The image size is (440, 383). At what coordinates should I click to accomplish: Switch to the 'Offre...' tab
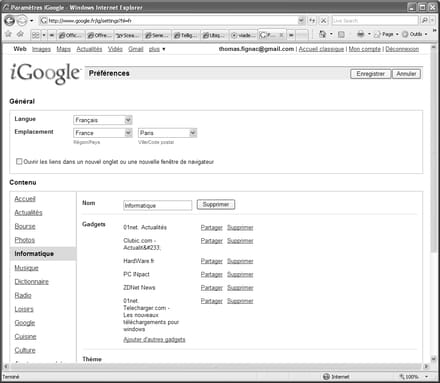(x=99, y=35)
